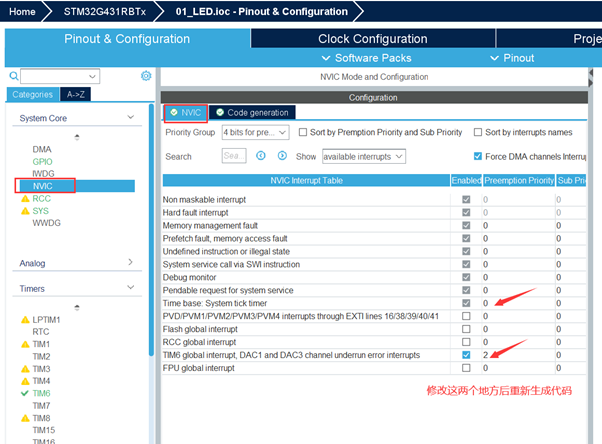602x444 pixels.
Task: Click the gear settings icon in the category panel
Action: click(x=146, y=76)
